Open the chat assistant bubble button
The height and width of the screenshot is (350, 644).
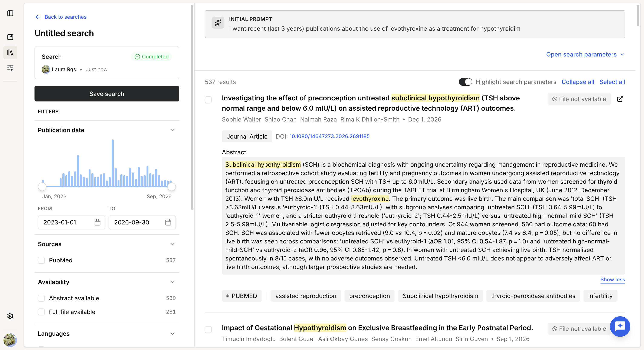click(x=620, y=326)
